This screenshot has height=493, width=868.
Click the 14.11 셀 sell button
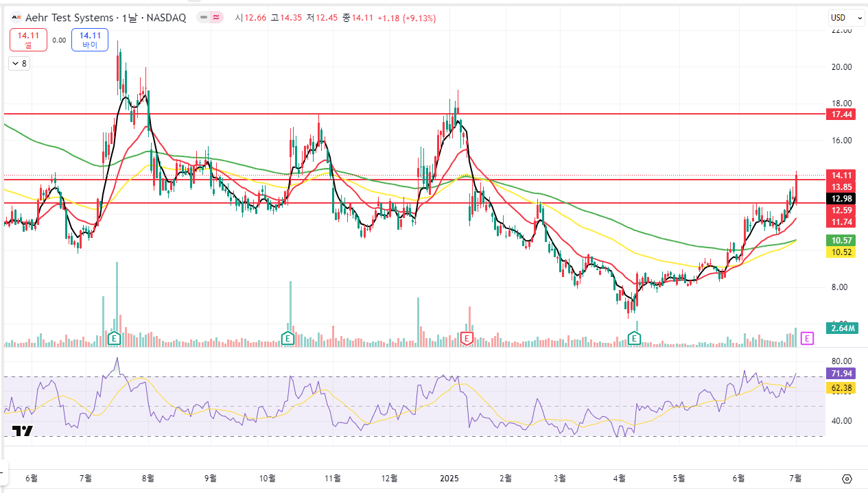click(28, 40)
